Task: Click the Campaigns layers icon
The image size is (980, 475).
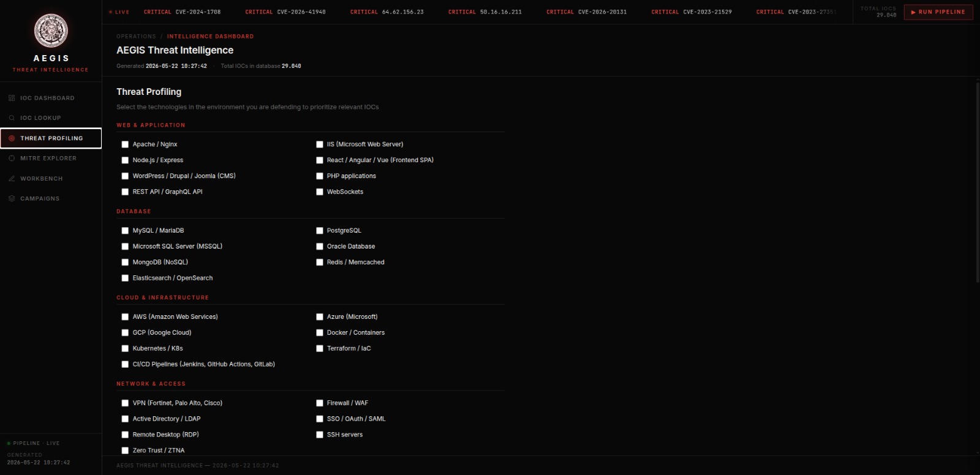Action: click(x=12, y=199)
